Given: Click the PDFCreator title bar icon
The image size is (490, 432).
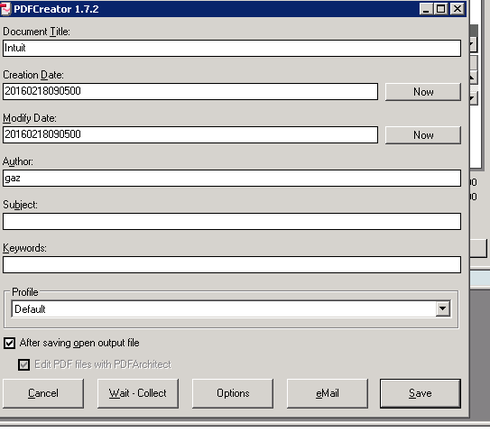Looking at the screenshot, I should (5, 9).
